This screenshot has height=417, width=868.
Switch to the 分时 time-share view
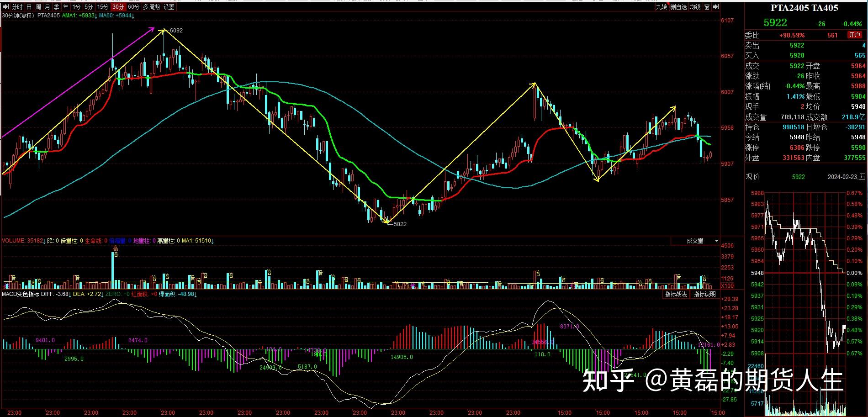pos(17,7)
